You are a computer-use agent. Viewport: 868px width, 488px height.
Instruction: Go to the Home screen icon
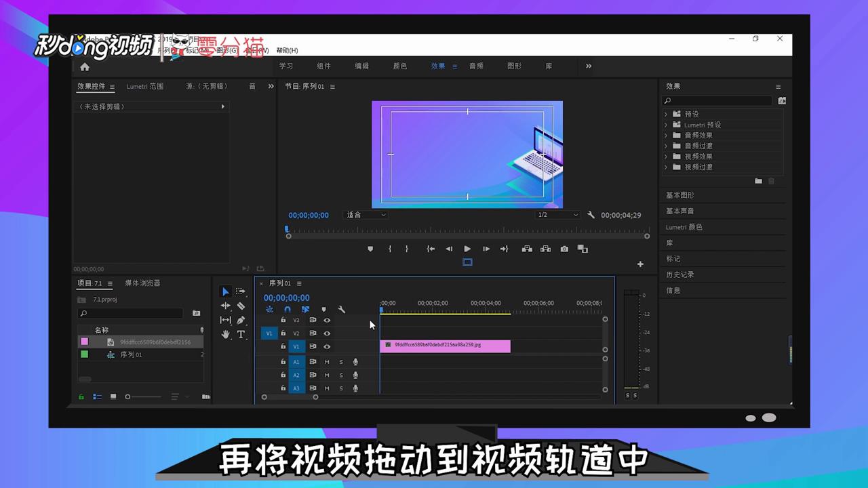pyautogui.click(x=85, y=66)
